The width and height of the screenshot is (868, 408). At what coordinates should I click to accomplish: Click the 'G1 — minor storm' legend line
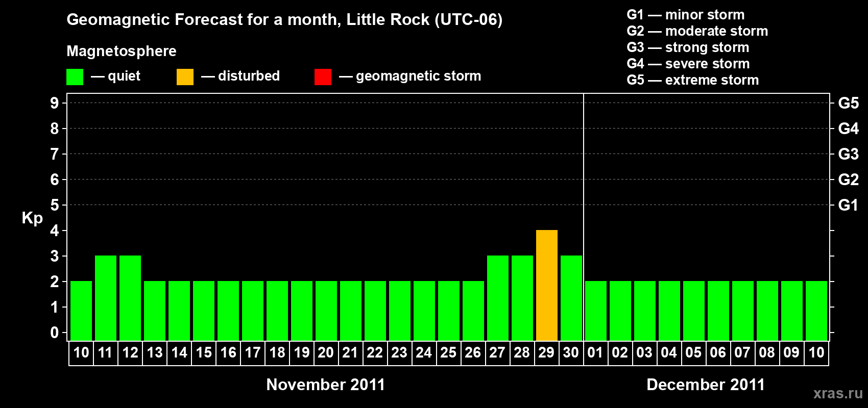[686, 15]
